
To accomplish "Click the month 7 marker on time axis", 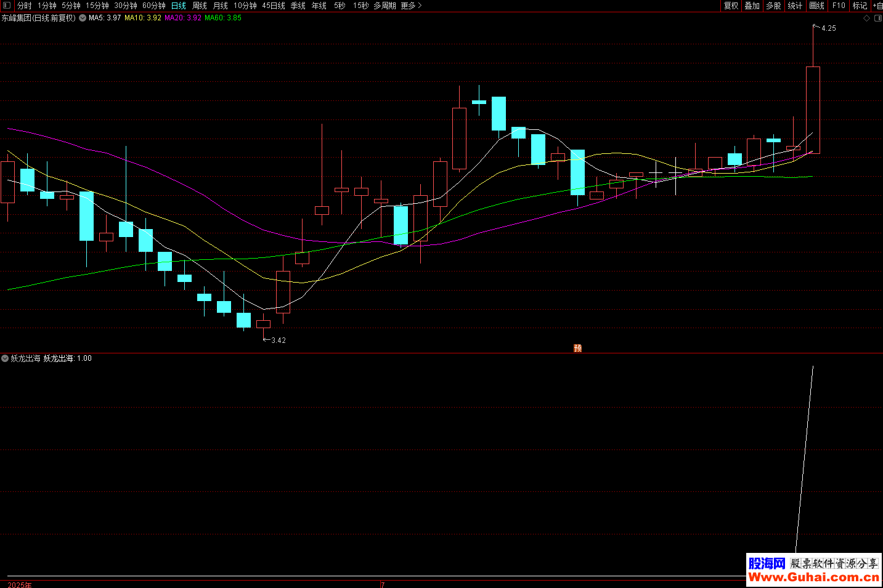I will coord(383,584).
